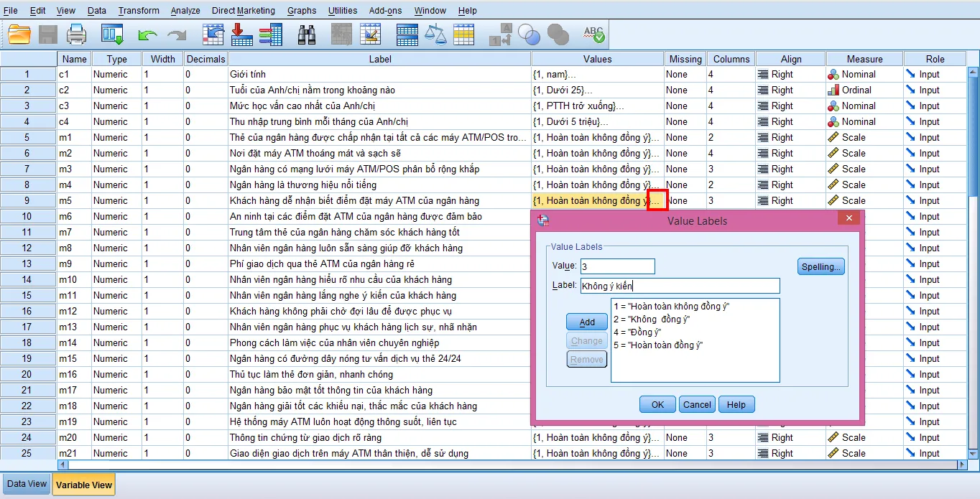The image size is (980, 499).
Task: Click the Split File toolbar icon
Action: [407, 34]
